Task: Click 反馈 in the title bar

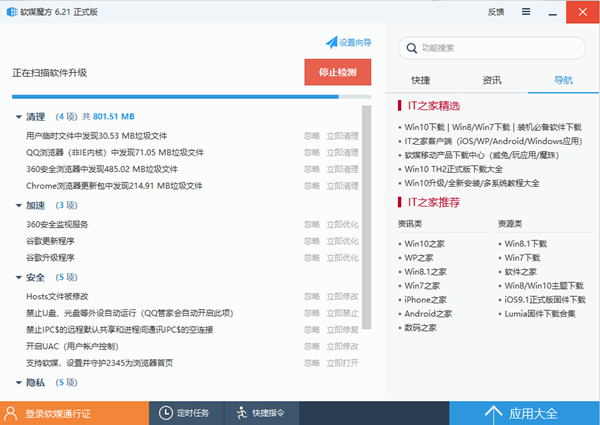Action: [496, 12]
